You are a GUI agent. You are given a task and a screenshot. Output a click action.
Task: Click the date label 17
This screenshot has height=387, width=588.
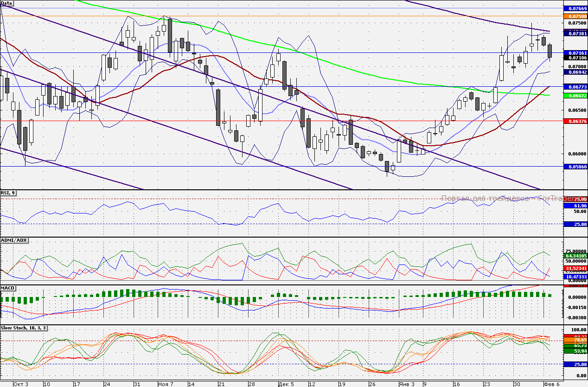click(x=77, y=384)
